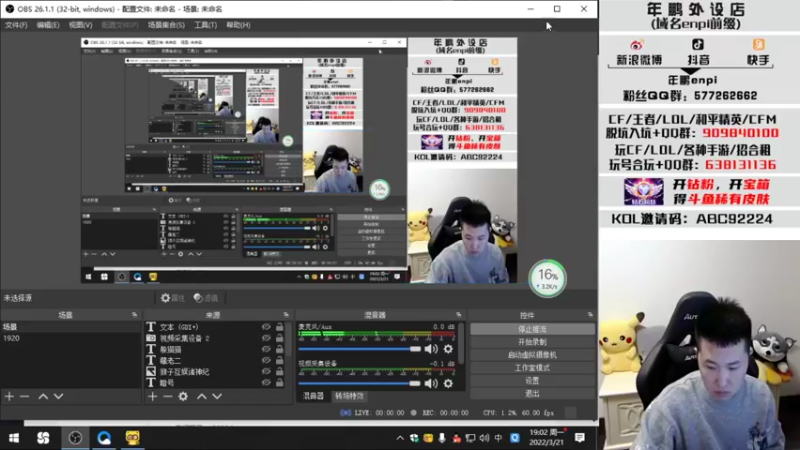Image resolution: width=800 pixels, height=450 pixels.
Task: Open the volume icon in system tray
Action: click(x=484, y=438)
